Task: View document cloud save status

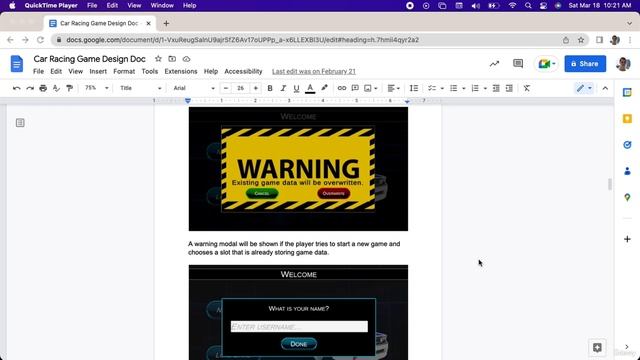Action: pyautogui.click(x=186, y=59)
